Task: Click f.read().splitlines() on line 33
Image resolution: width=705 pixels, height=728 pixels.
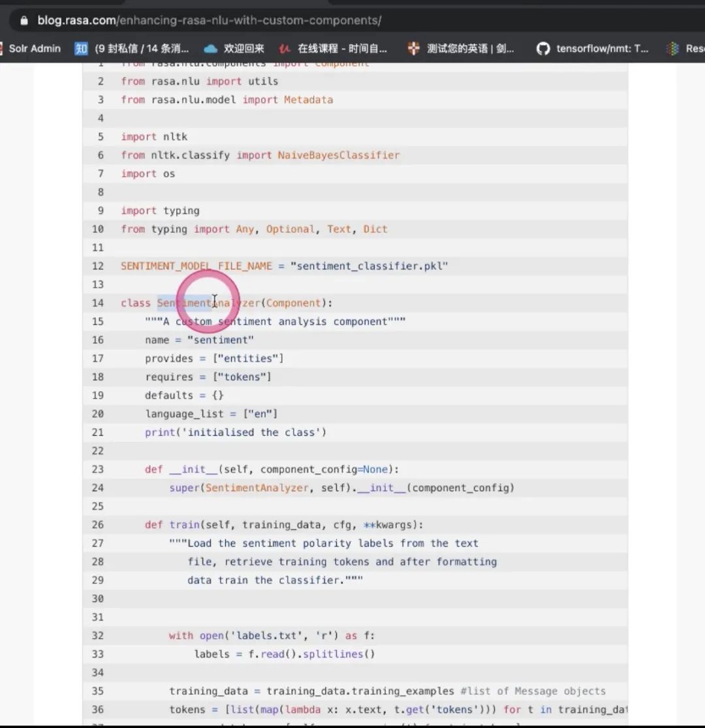Action: click(311, 654)
